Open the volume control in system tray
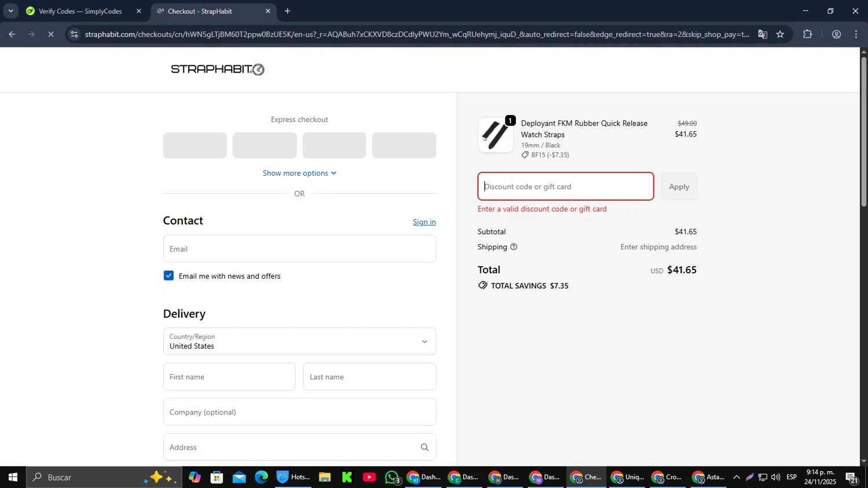This screenshot has height=488, width=868. click(775, 477)
